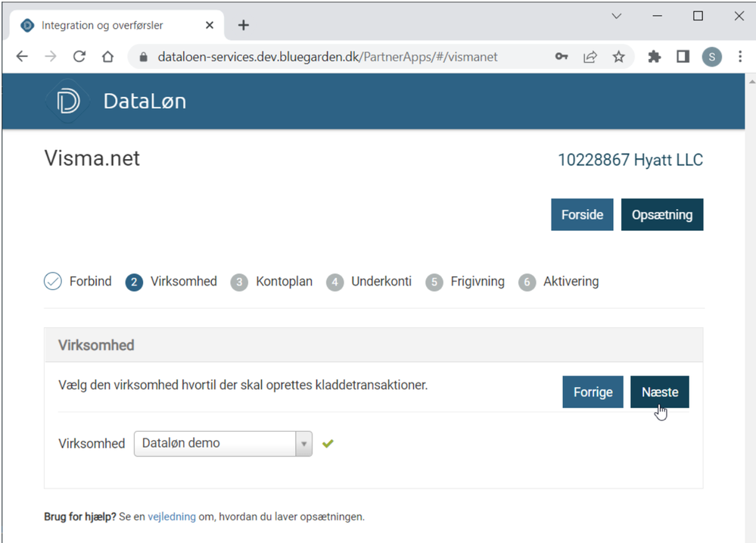
Task: Open a new tab with plus icon
Action: 244,25
